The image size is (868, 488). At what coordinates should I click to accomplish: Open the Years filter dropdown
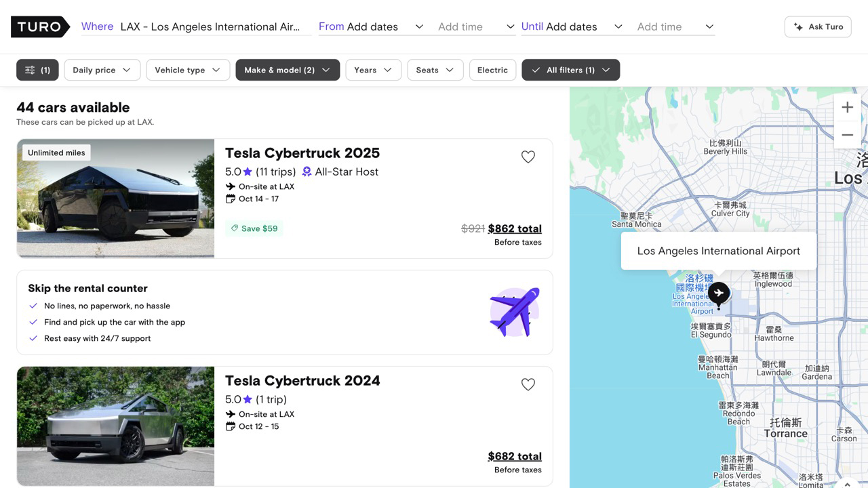click(x=373, y=70)
